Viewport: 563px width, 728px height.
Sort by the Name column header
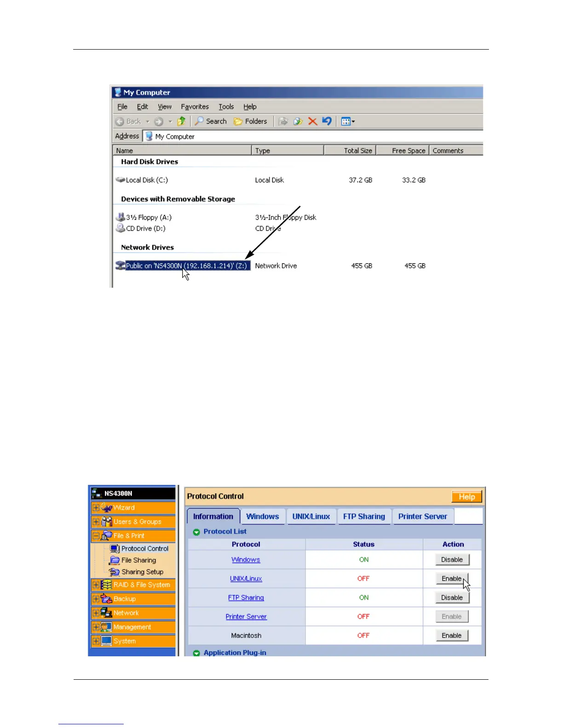[182, 150]
